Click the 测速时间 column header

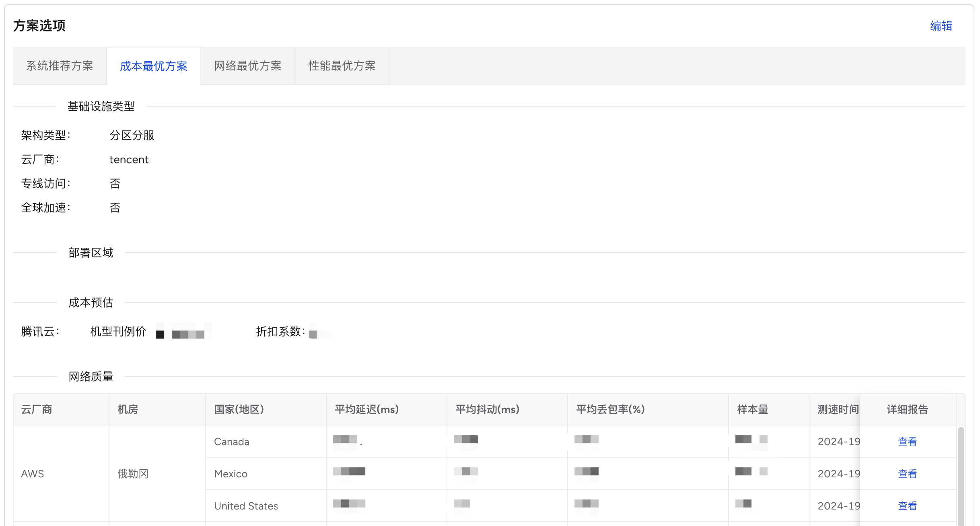(x=838, y=409)
